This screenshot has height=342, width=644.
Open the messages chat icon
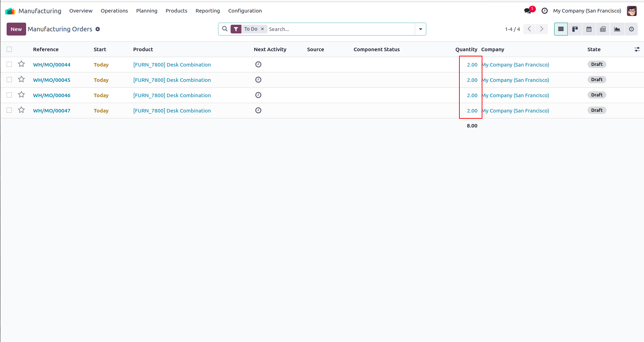click(x=528, y=11)
